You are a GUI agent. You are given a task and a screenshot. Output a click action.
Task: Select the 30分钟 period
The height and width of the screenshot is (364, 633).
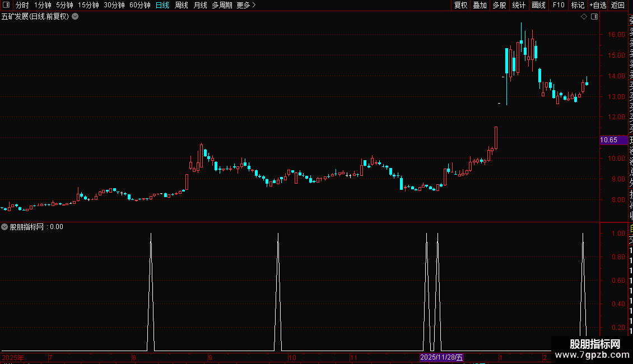click(x=114, y=5)
